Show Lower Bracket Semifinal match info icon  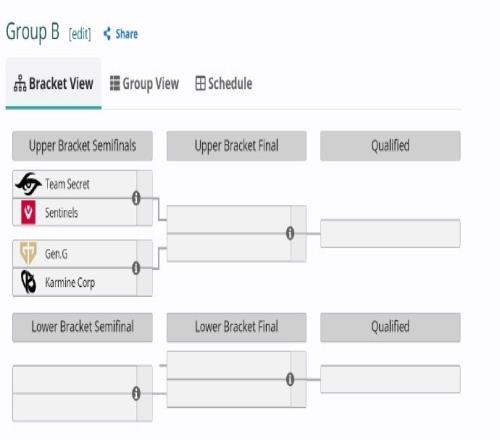136,394
